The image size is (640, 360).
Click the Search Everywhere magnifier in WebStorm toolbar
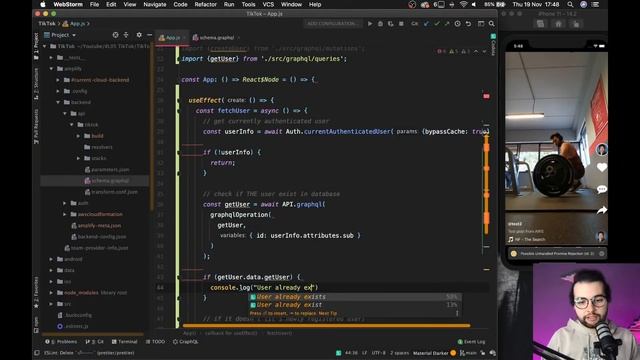click(492, 24)
